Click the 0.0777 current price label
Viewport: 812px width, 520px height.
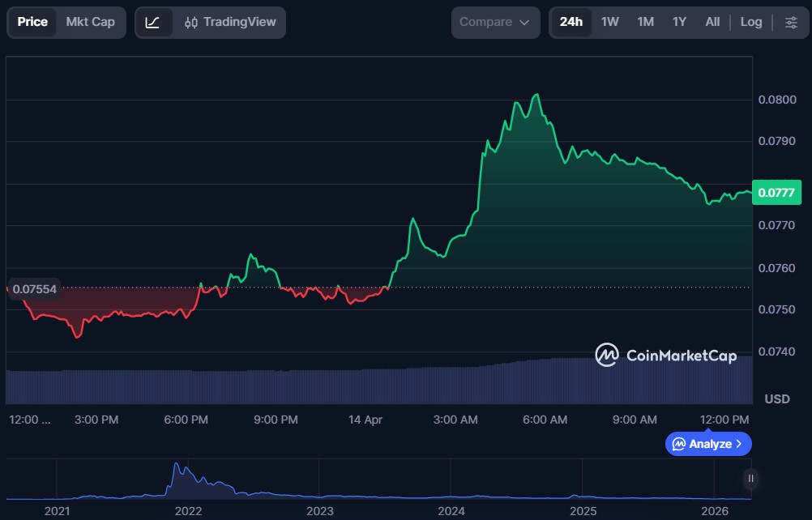777,193
